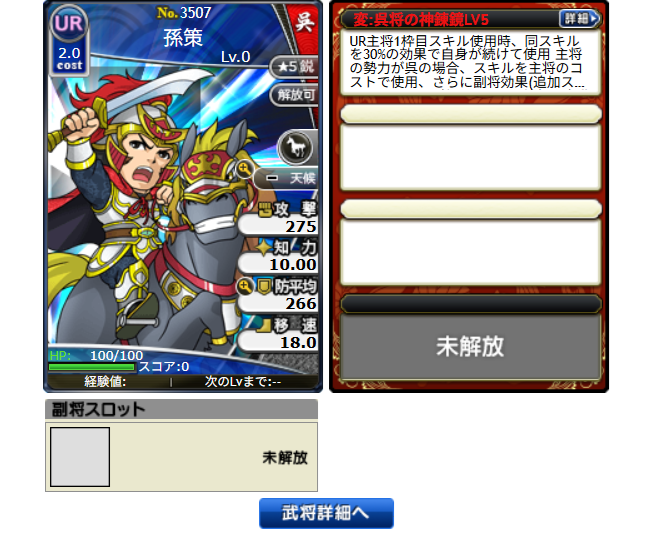Click magnifier icon beside 天候
The width and height of the screenshot is (650, 537).
pyautogui.click(x=244, y=169)
